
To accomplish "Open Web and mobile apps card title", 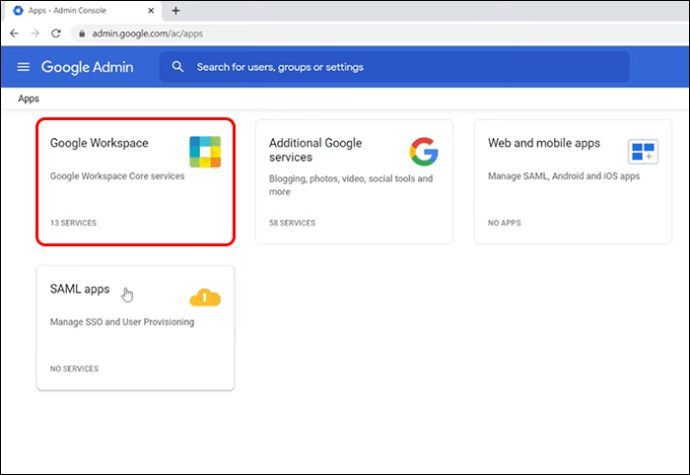I will point(544,143).
